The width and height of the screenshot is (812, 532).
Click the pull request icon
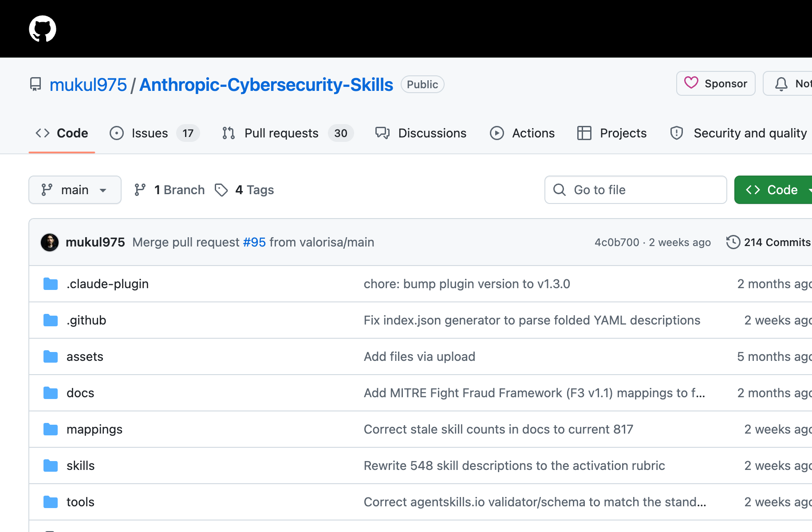click(229, 133)
